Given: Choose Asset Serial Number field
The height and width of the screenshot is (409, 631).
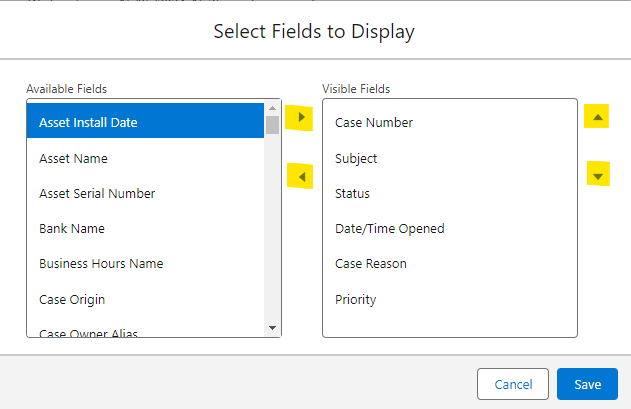Looking at the screenshot, I should click(145, 193).
